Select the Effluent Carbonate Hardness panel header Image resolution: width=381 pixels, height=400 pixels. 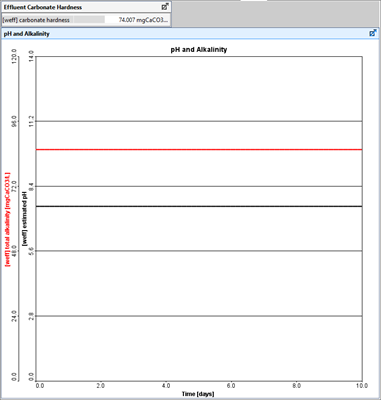click(x=86, y=7)
